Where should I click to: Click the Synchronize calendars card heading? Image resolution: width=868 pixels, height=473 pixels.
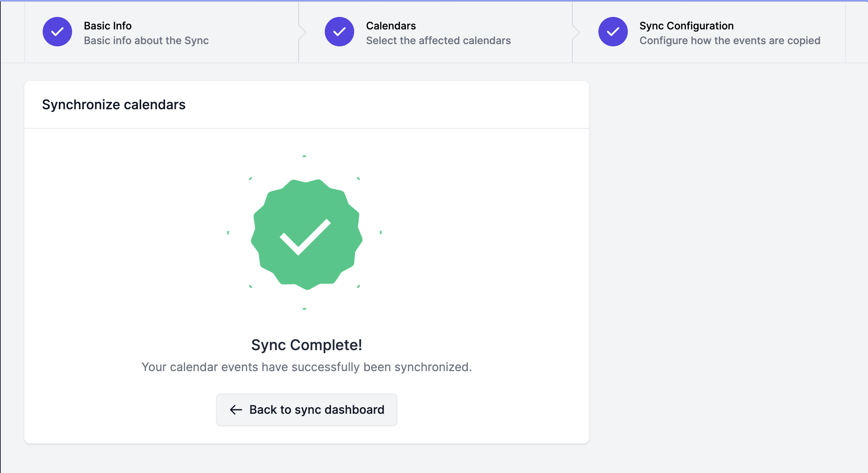point(114,105)
